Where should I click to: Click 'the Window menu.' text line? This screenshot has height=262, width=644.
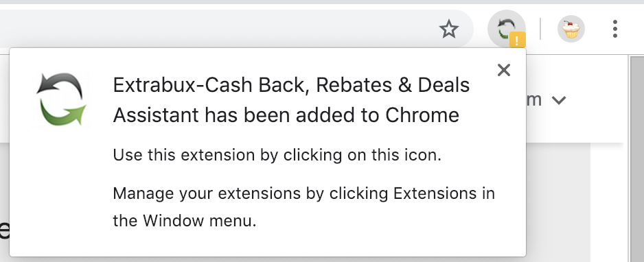(x=185, y=221)
